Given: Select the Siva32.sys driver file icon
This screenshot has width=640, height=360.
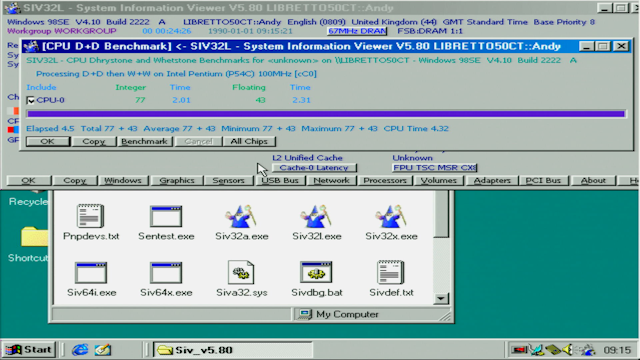Looking at the screenshot, I should pos(241,272).
